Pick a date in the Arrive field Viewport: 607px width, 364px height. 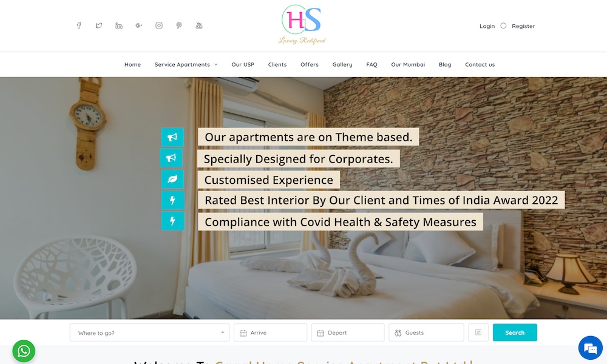point(270,332)
